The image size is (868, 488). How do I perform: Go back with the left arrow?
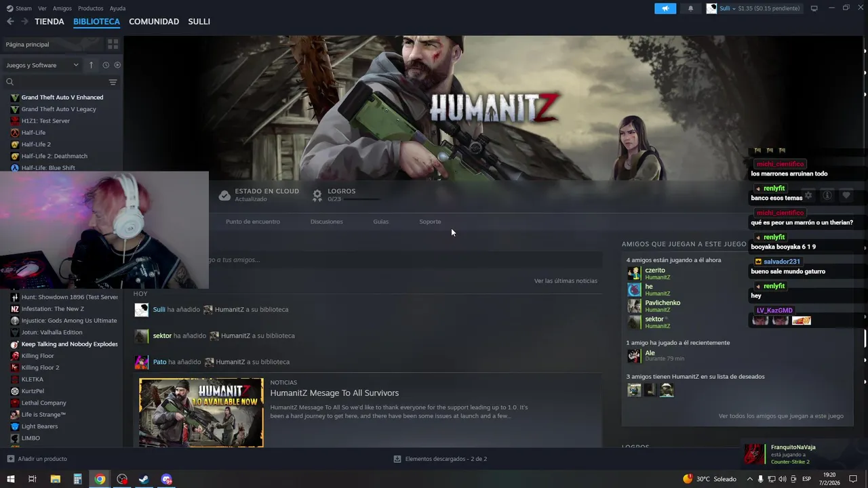(10, 22)
